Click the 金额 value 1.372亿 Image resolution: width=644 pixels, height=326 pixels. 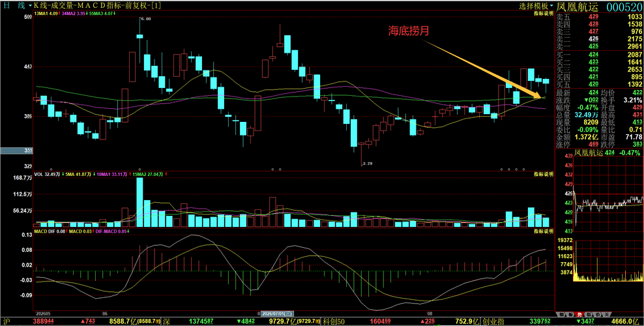click(586, 137)
